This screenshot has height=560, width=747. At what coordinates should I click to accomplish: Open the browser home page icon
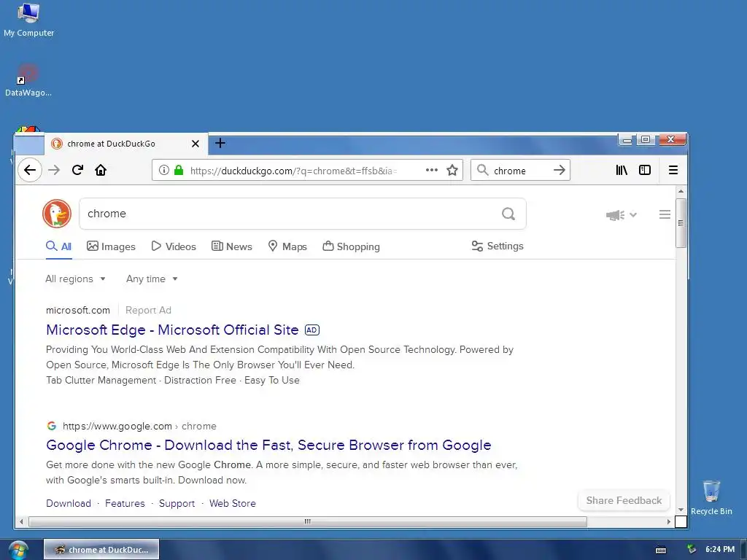coord(101,170)
